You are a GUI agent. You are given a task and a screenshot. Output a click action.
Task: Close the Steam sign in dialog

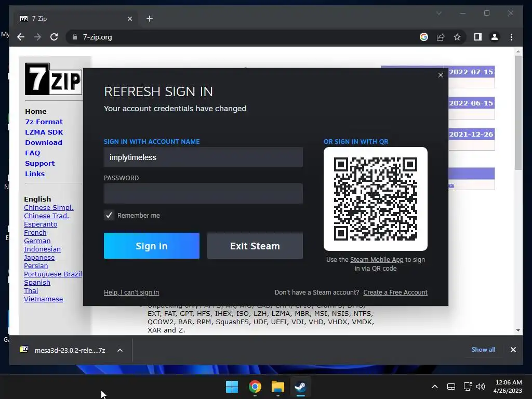[441, 75]
